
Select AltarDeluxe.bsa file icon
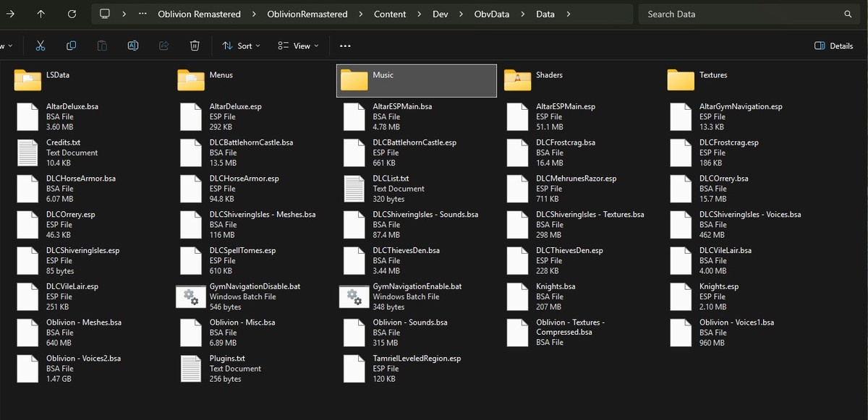tap(27, 116)
